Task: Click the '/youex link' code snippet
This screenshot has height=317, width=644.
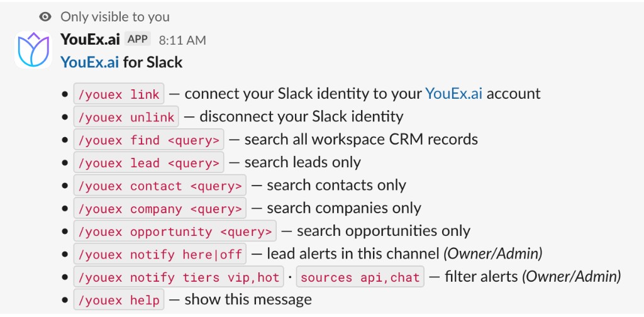Action: pos(119,94)
